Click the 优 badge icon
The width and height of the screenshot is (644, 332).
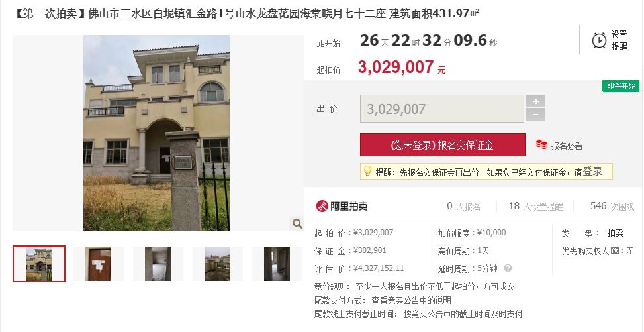click(x=614, y=250)
